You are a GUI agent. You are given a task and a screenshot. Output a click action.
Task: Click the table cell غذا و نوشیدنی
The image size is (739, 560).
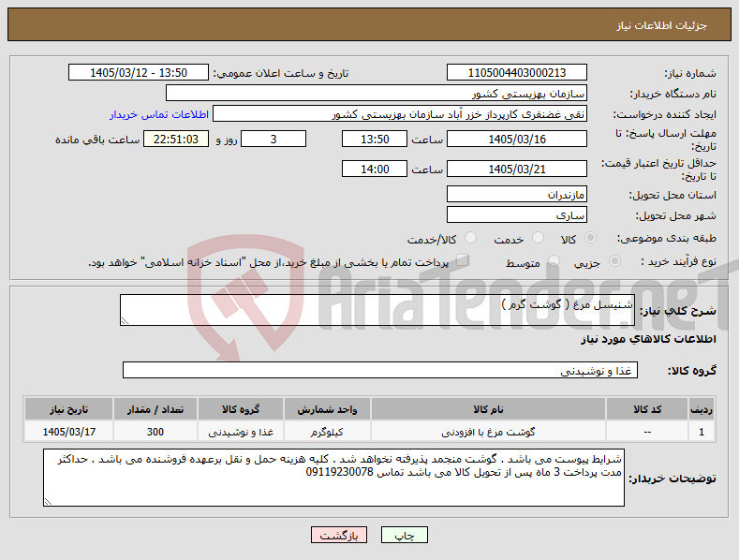coord(241,432)
